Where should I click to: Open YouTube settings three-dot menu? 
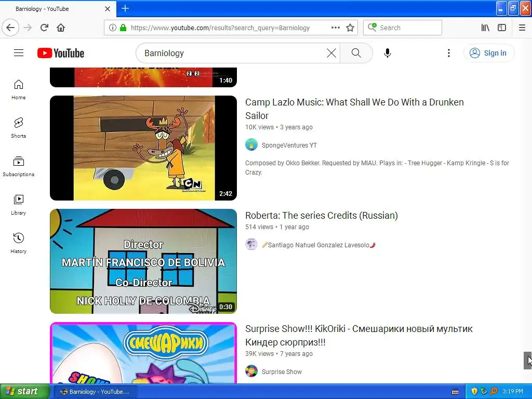point(448,53)
